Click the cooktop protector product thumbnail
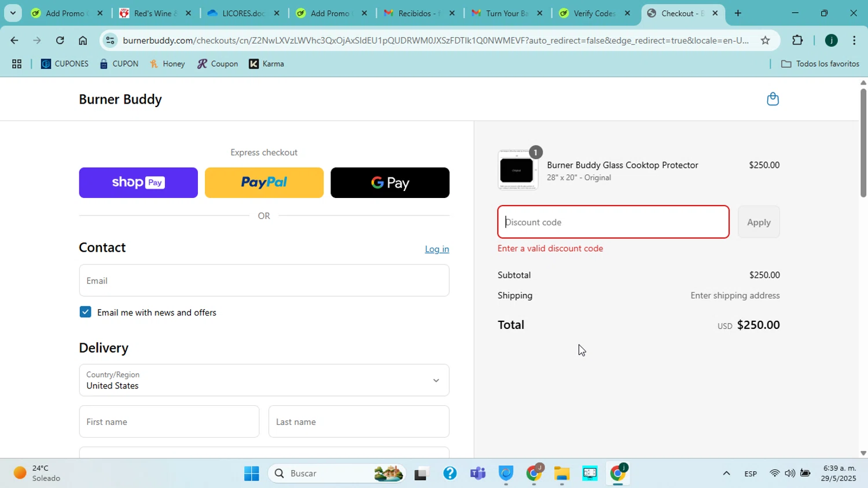Viewport: 868px width, 488px height. pos(517,170)
